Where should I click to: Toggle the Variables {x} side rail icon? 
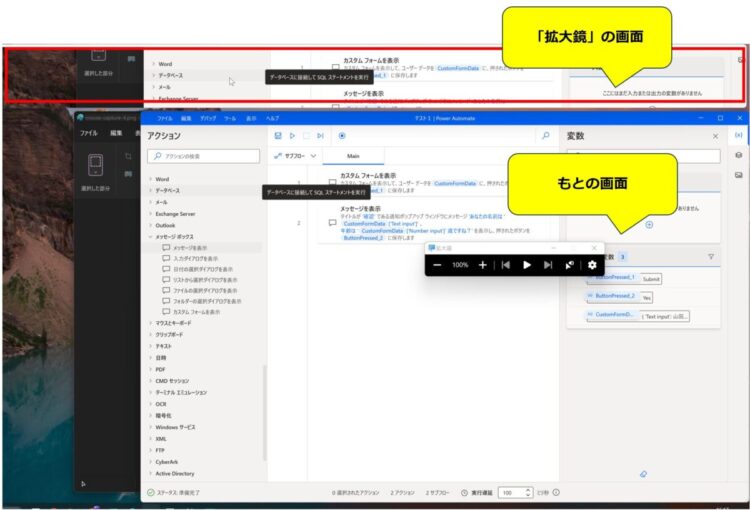(x=739, y=135)
